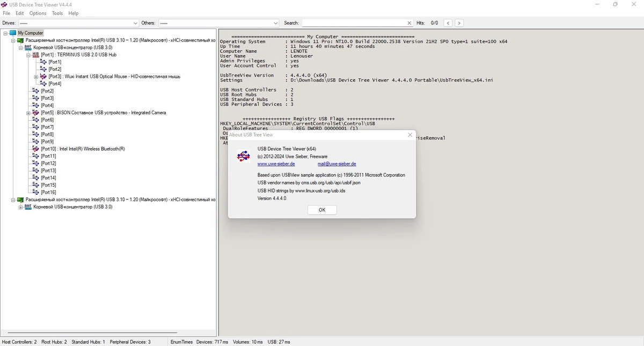Click OK in the About dialog
This screenshot has width=644, height=346.
point(322,210)
